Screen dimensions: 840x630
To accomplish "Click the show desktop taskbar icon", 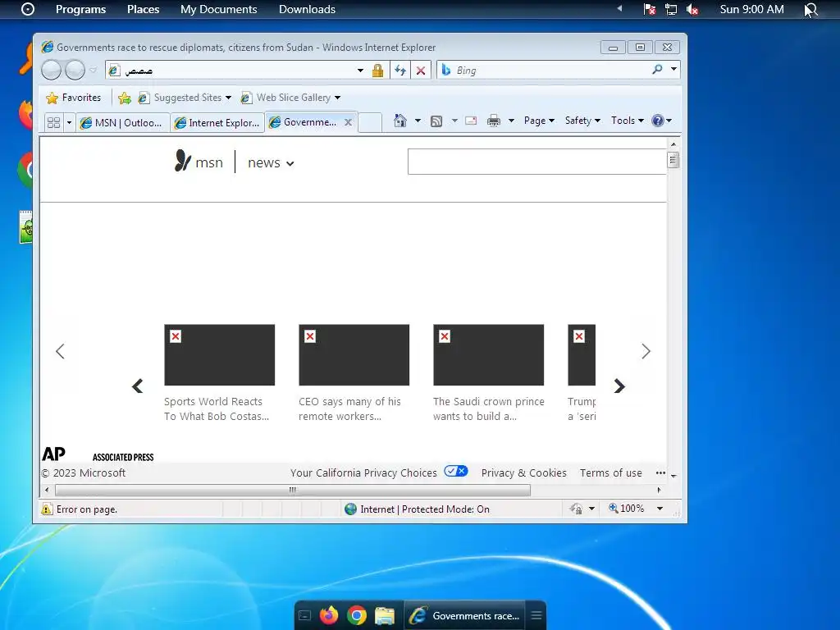I will pyautogui.click(x=304, y=615).
